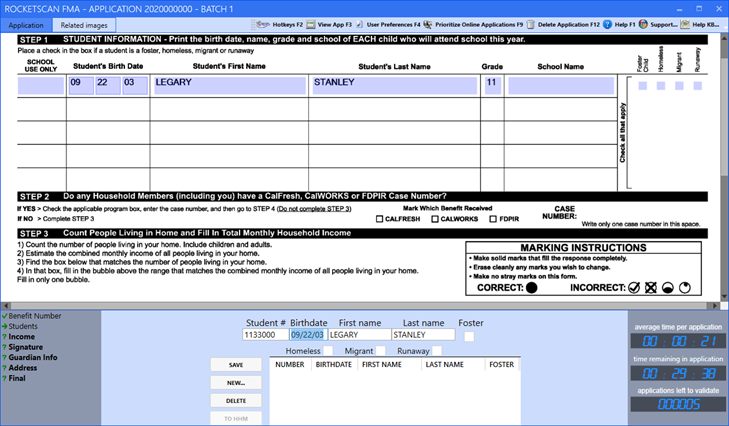This screenshot has width=729, height=426.
Task: Click the horizontal scrollbar right arrow
Action: point(715,306)
